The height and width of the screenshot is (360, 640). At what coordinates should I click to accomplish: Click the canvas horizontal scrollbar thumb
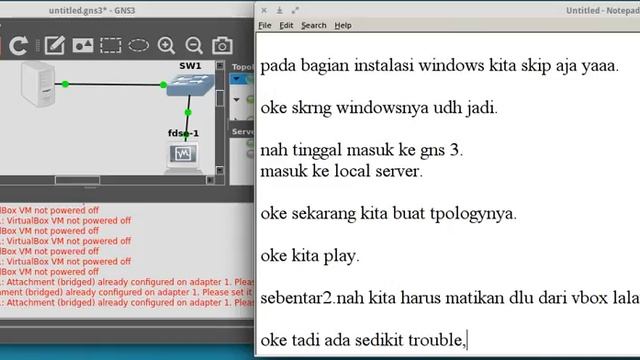(x=78, y=180)
